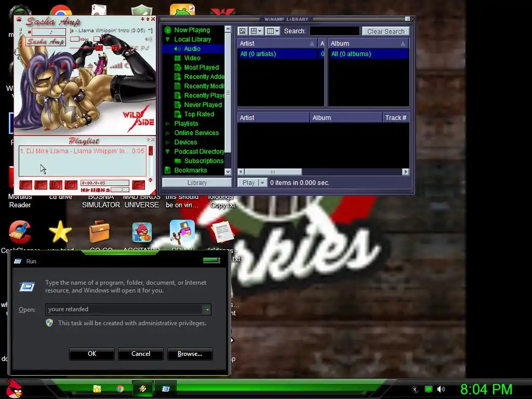
Task: Toggle album art view icon in library toolbar
Action: click(x=242, y=31)
